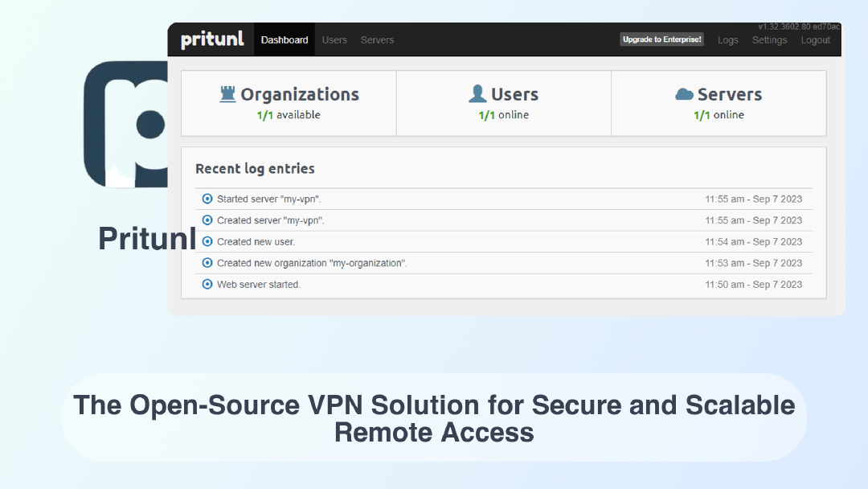The height and width of the screenshot is (489, 868).
Task: Click the pritunl logo in navbar
Action: tap(212, 39)
